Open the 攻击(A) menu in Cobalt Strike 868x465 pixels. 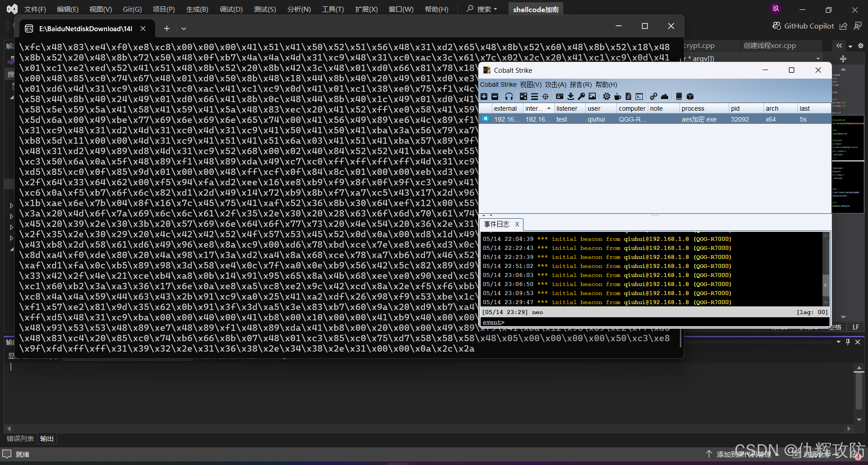pos(555,85)
